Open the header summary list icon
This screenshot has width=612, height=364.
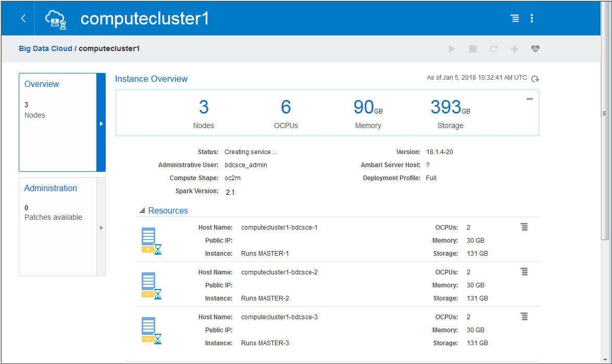pyautogui.click(x=515, y=18)
